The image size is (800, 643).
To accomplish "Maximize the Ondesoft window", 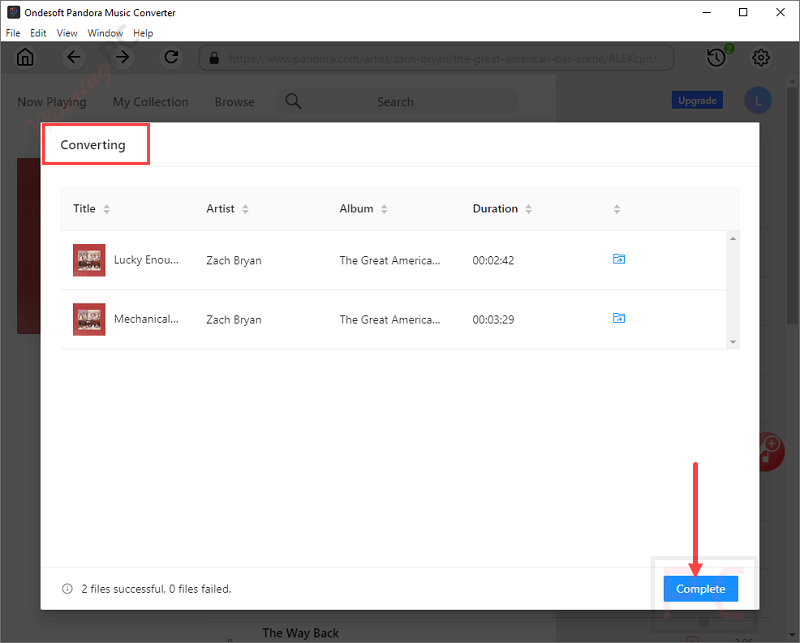I will 743,12.
